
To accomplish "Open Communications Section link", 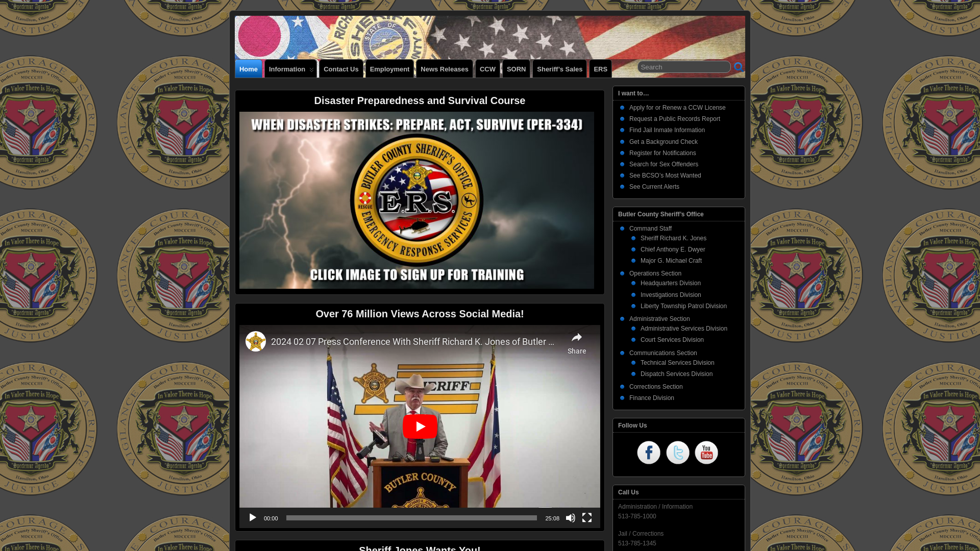I will 663,353.
